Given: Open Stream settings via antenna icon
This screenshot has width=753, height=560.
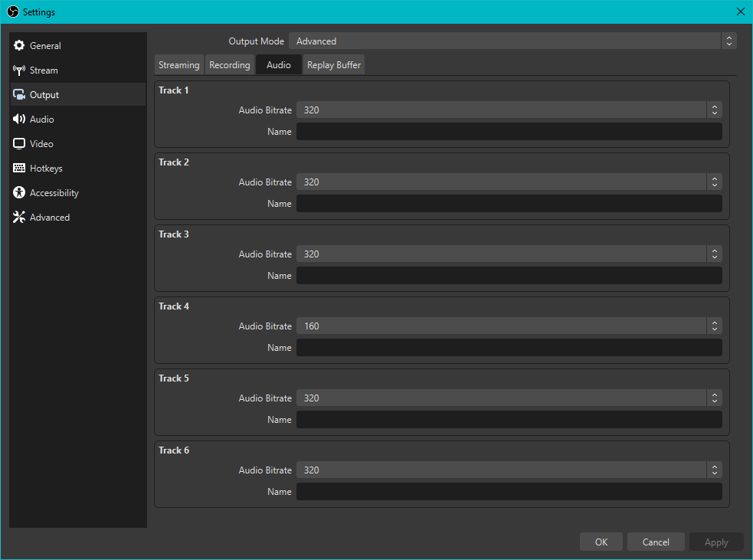Looking at the screenshot, I should (x=19, y=70).
